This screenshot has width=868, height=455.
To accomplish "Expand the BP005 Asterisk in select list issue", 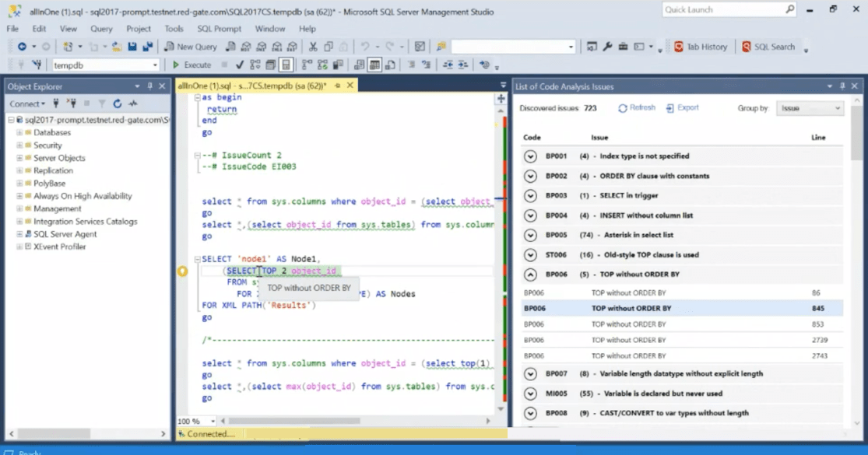I will pos(530,234).
